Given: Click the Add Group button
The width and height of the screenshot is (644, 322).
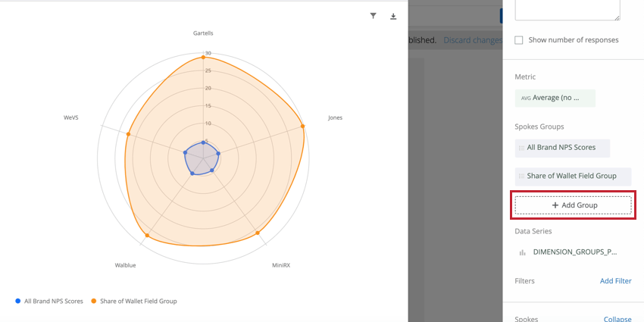Looking at the screenshot, I should pos(573,205).
